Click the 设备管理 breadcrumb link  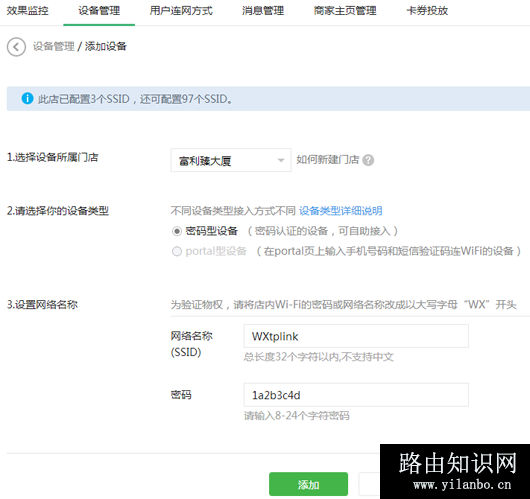(x=53, y=46)
